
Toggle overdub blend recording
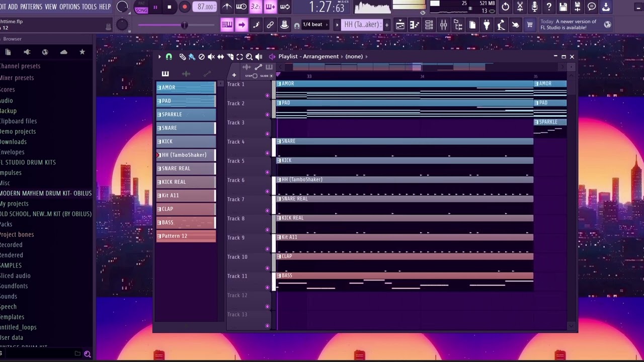click(270, 7)
